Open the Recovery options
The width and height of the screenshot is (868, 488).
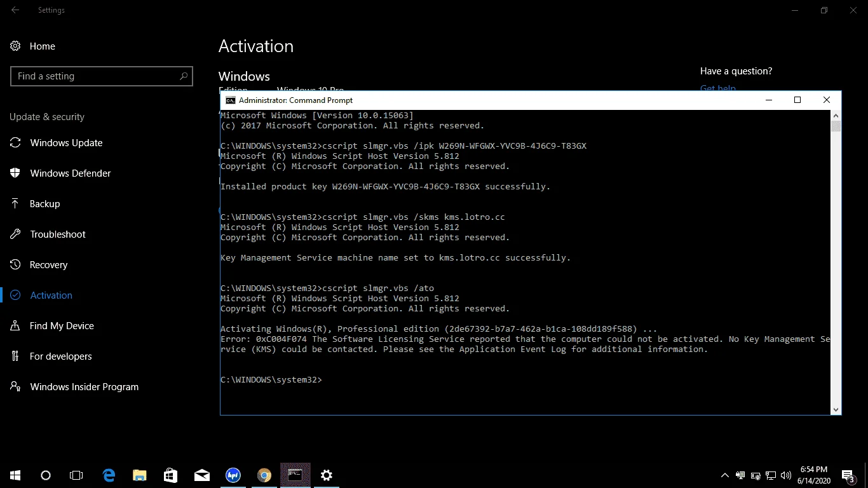point(39,265)
